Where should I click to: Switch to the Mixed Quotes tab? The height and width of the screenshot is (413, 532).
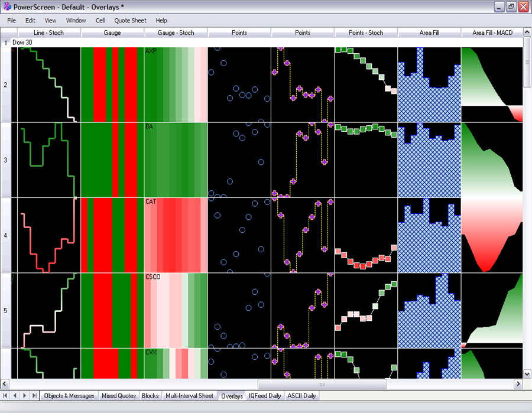pyautogui.click(x=118, y=396)
